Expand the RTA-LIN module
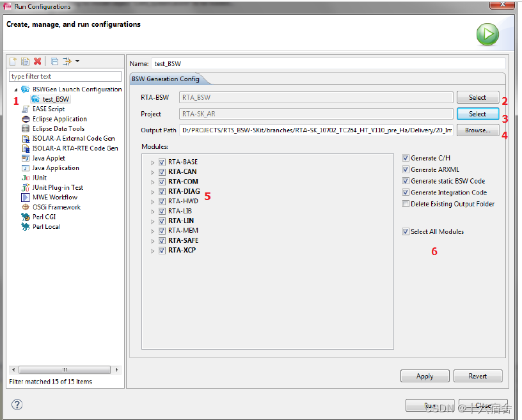 pos(152,221)
